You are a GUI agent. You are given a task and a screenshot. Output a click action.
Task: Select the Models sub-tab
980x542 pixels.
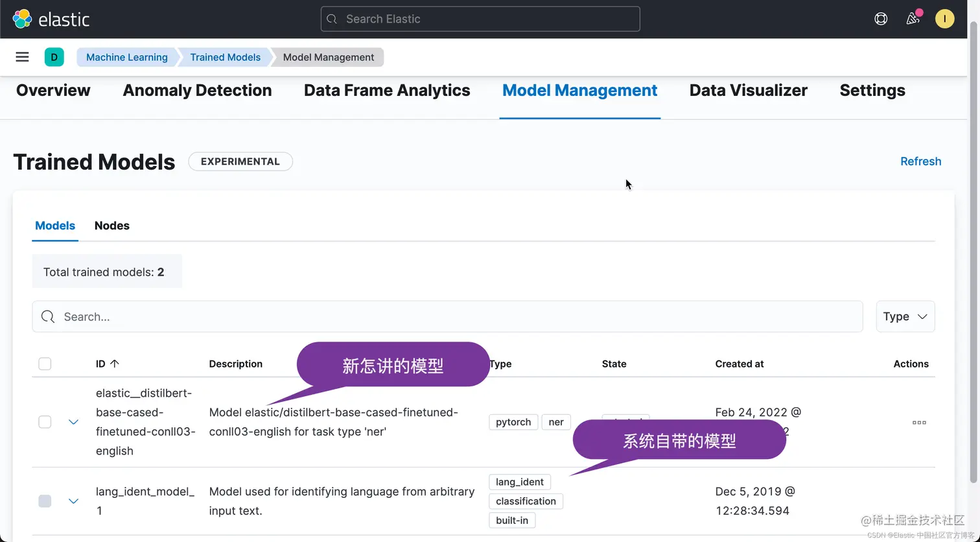tap(55, 226)
